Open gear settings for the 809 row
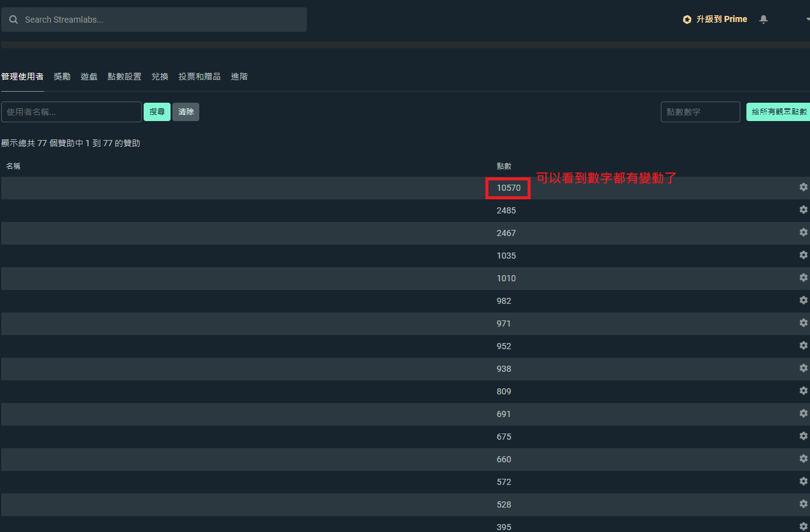810x532 pixels. coord(803,391)
